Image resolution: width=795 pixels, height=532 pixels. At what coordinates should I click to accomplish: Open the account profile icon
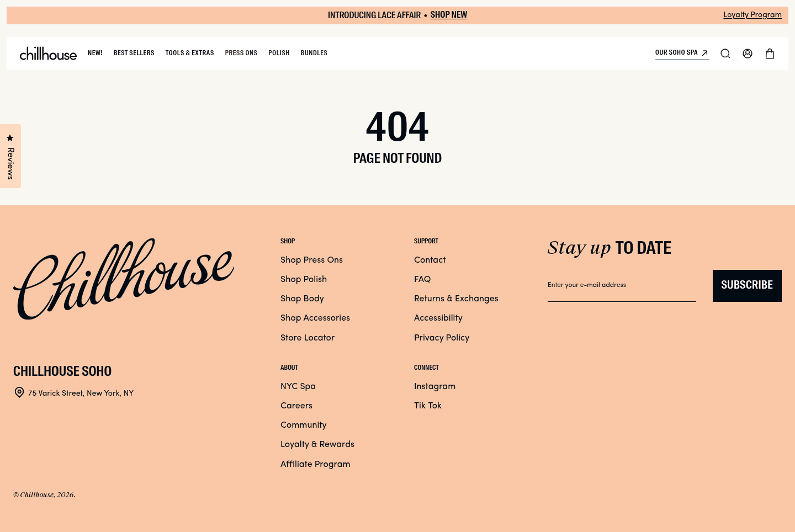(748, 54)
